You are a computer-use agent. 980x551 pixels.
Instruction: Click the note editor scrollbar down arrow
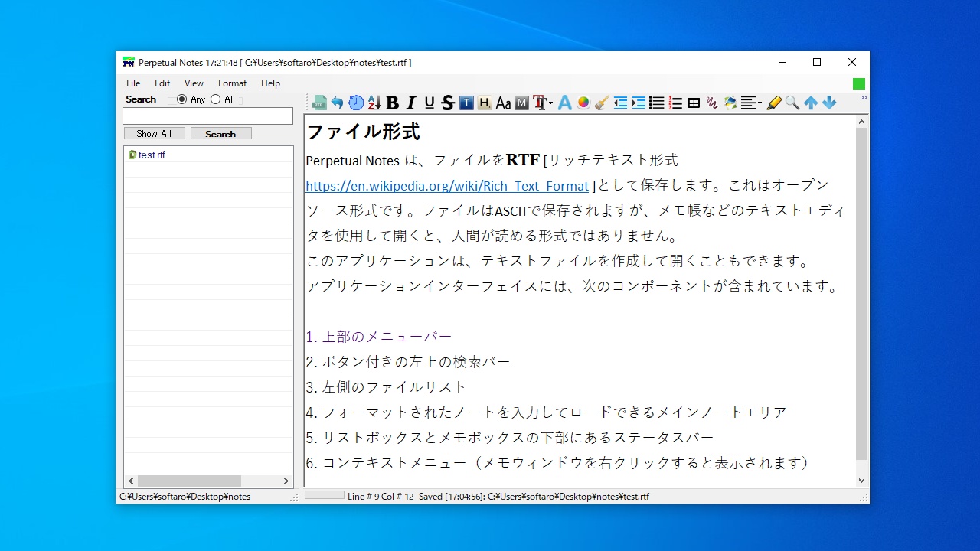(862, 481)
